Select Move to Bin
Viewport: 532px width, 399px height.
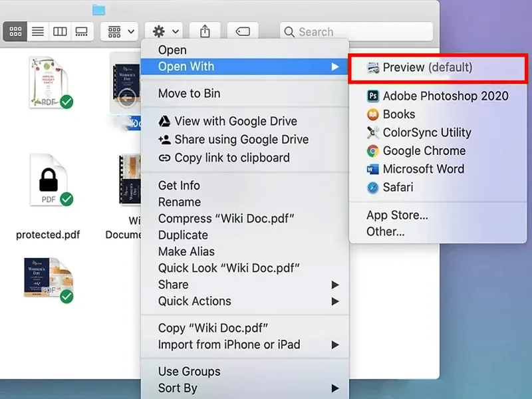[x=245, y=93]
